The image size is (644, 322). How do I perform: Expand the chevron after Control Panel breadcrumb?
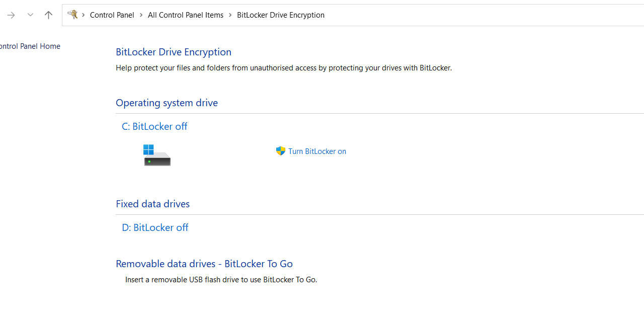[x=141, y=15]
